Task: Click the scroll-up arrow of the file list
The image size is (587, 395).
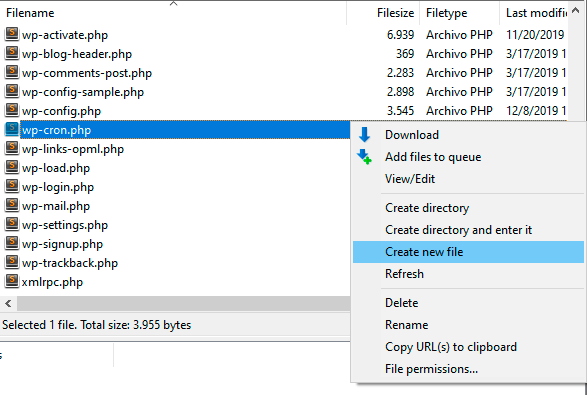Action: tap(575, 11)
